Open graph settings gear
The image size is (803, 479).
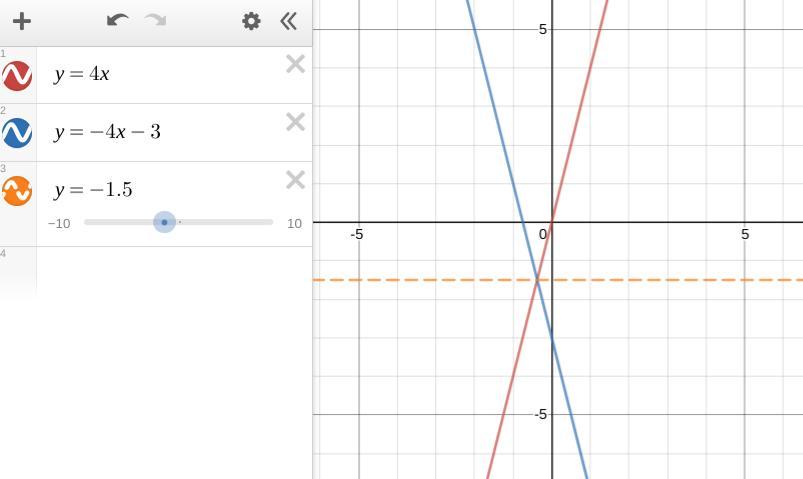[251, 21]
